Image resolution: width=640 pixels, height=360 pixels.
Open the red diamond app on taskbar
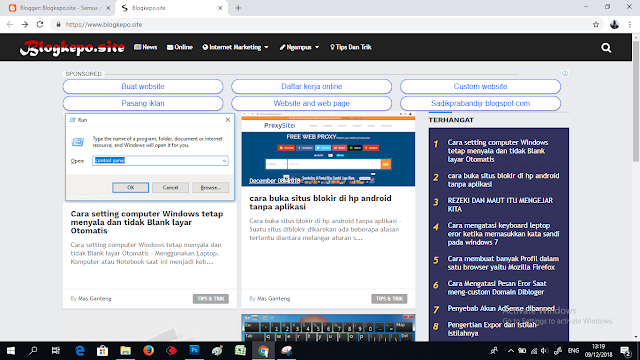[x=171, y=351]
